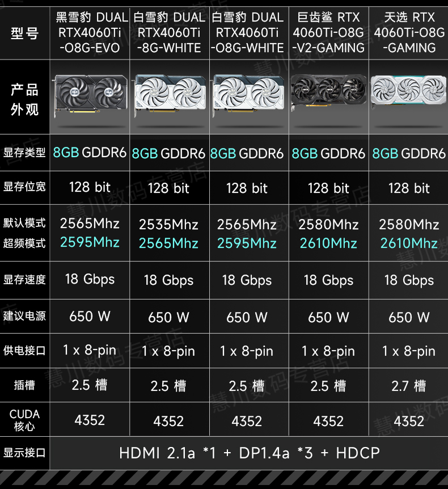The height and width of the screenshot is (489, 448).
Task: Click 4352 CUDA cores under 天选 O8G-GAMING
Action: [409, 421]
